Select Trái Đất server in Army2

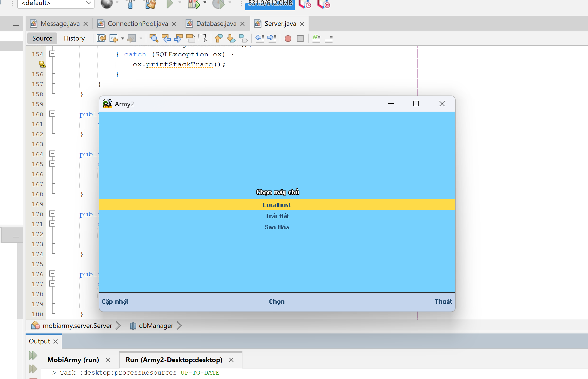tap(277, 216)
